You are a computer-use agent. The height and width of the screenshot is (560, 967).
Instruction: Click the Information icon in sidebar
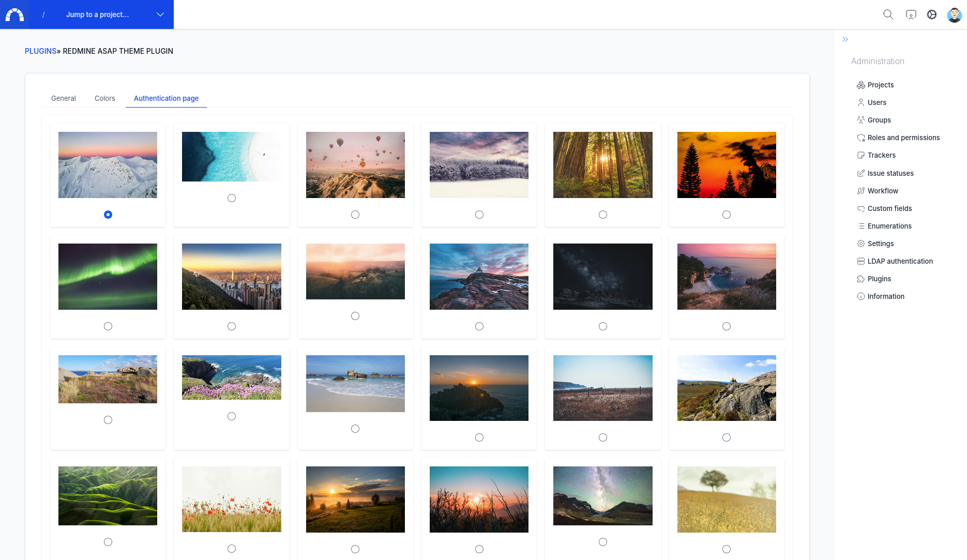pyautogui.click(x=861, y=296)
